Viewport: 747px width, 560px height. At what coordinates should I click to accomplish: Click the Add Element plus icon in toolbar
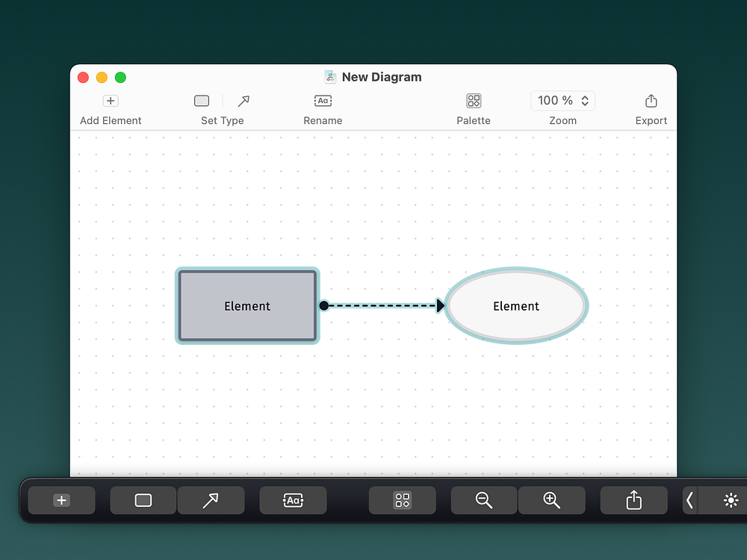click(x=111, y=101)
